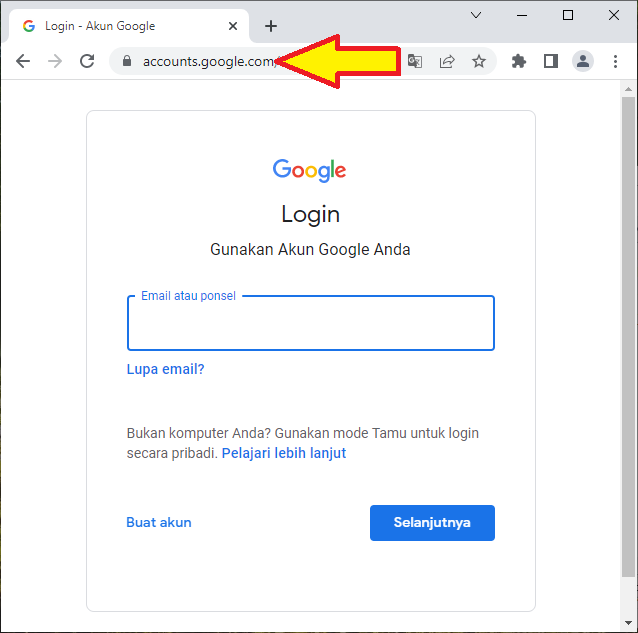Open Chrome three-dot menu

tap(615, 61)
